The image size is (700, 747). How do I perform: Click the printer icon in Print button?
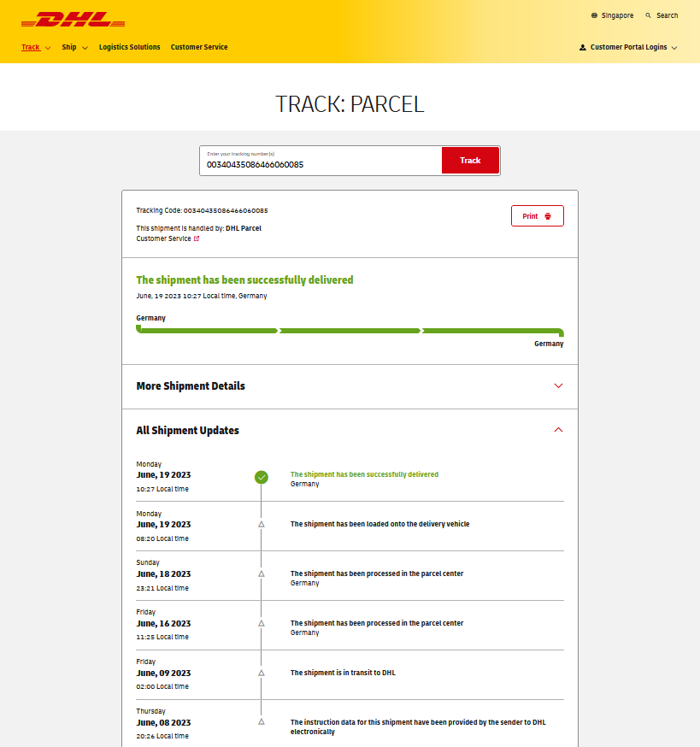[548, 216]
